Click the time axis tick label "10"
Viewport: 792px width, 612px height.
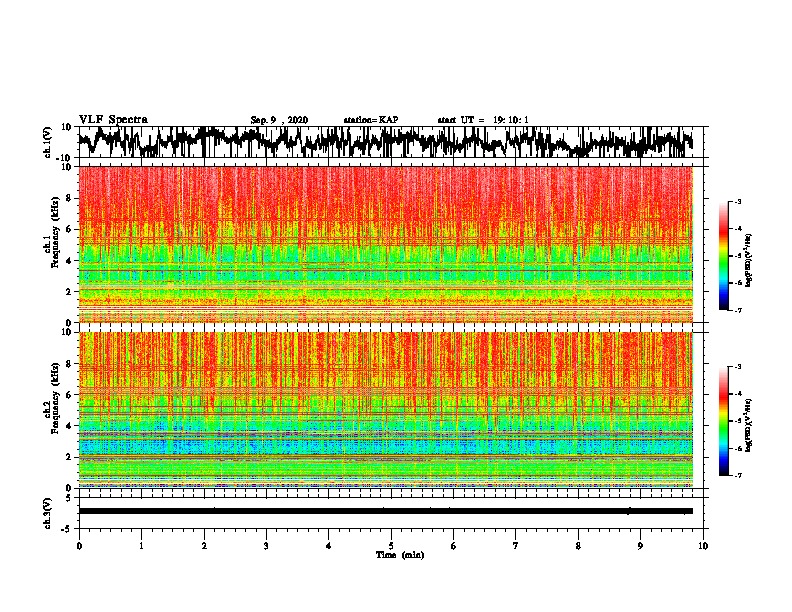coord(703,546)
